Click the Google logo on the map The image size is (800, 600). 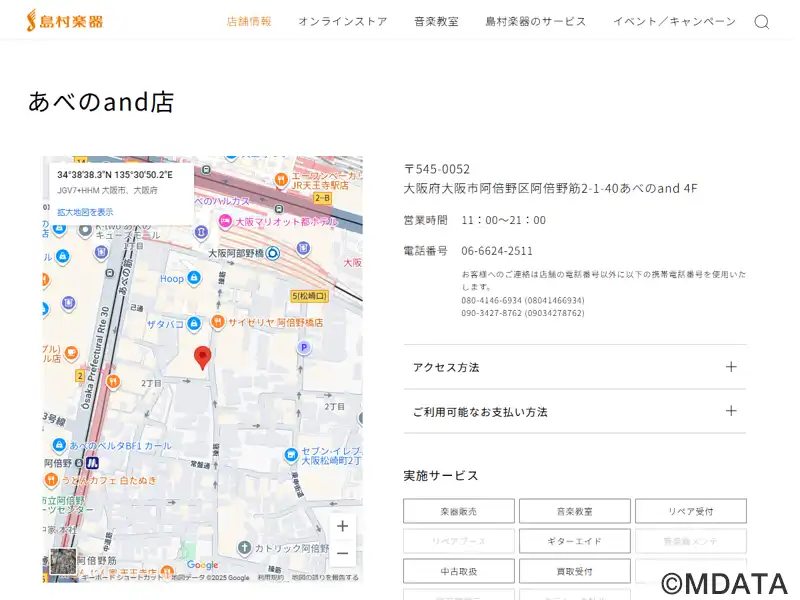[203, 565]
